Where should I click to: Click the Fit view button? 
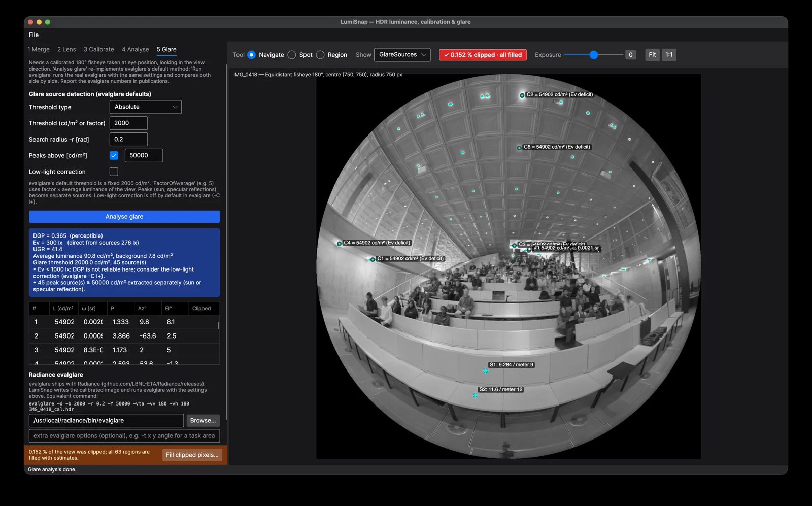click(x=652, y=55)
